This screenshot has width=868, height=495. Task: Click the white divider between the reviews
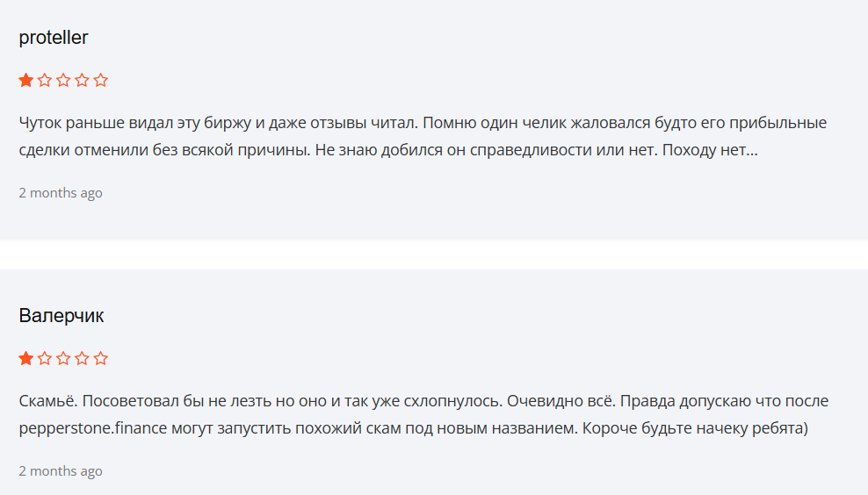(x=434, y=255)
